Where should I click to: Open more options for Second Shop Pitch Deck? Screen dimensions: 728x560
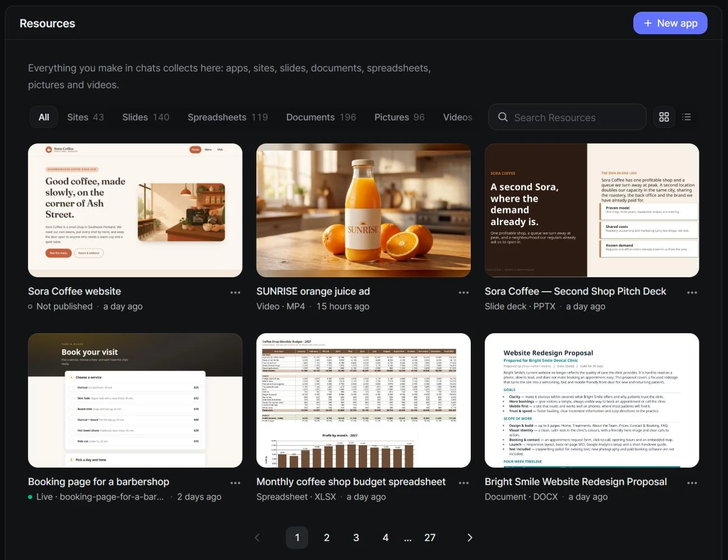692,292
